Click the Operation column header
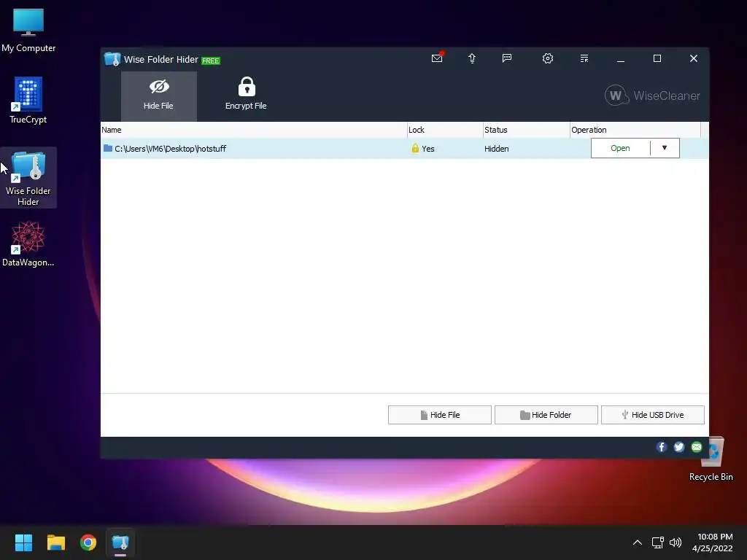Screen dimensions: 747x560 (635, 130)
